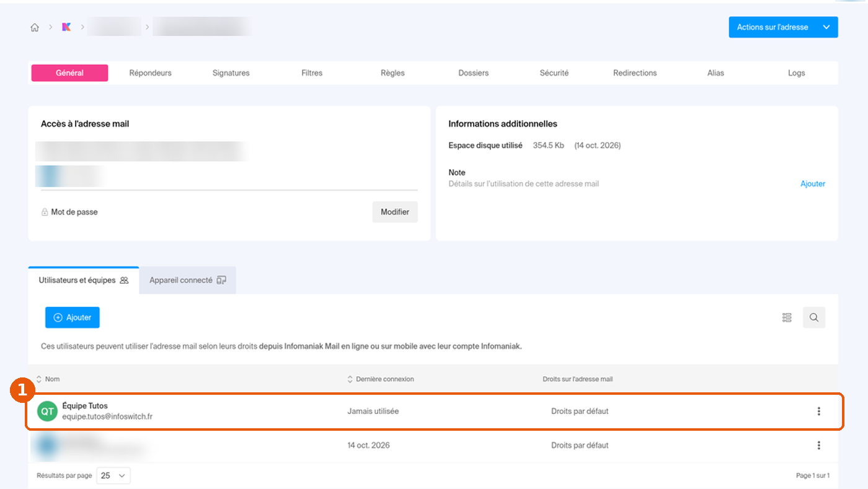Image resolution: width=868 pixels, height=489 pixels.
Task: Select the Utilisateurs et équipes tab
Action: click(x=84, y=280)
